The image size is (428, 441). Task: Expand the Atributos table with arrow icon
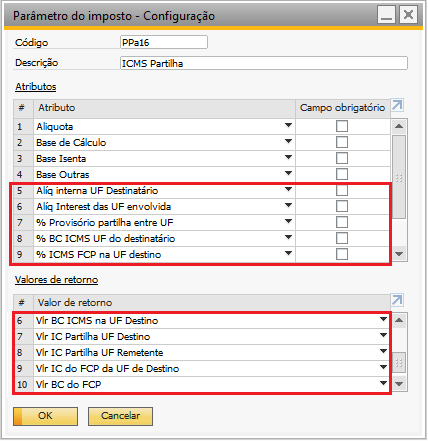(x=397, y=106)
